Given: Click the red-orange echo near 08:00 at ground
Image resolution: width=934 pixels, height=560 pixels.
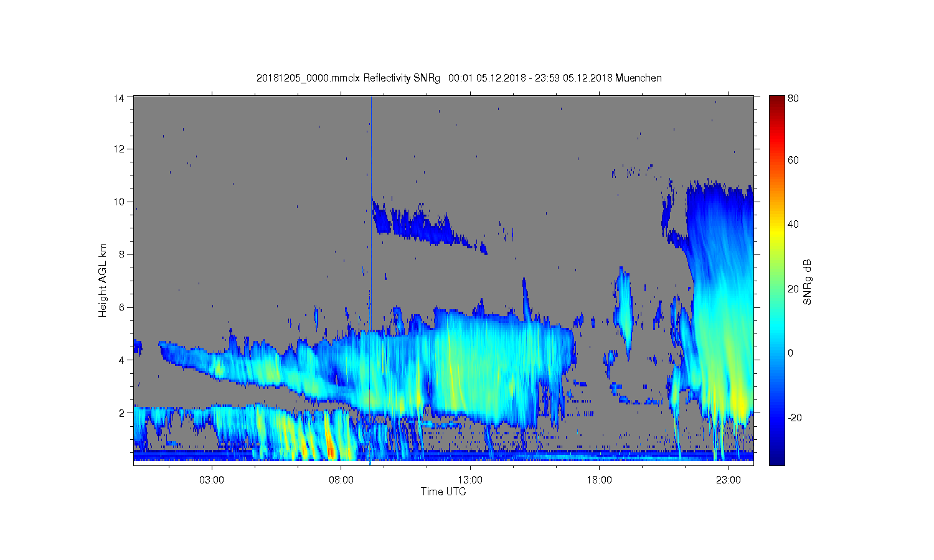Looking at the screenshot, I should tap(330, 447).
